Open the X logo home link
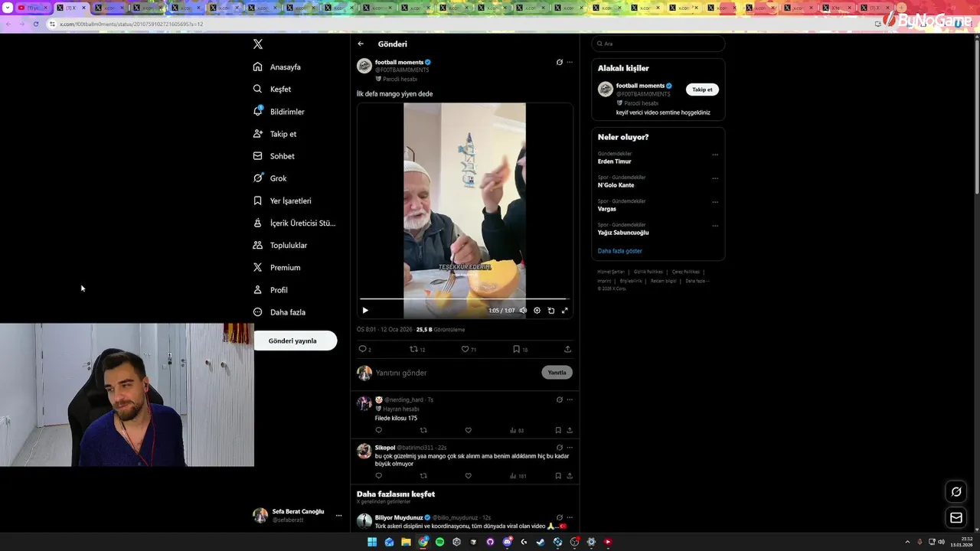Image resolution: width=980 pixels, height=551 pixels. pos(258,44)
